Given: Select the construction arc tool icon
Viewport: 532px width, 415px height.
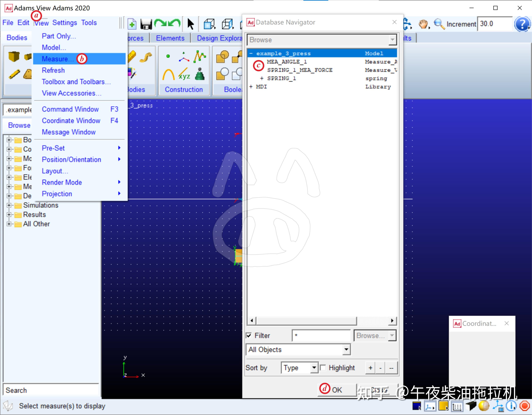Looking at the screenshot, I should click(x=168, y=75).
